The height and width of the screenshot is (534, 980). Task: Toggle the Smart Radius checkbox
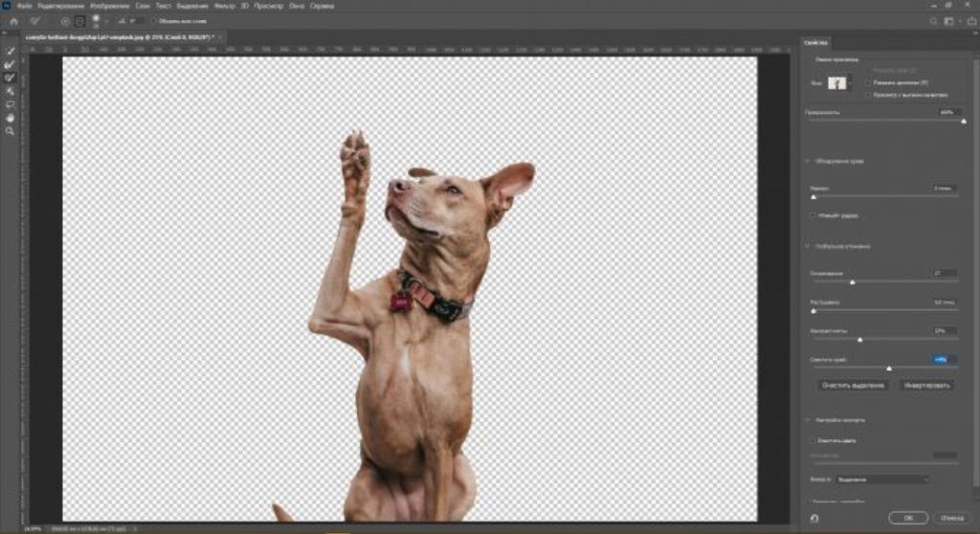click(813, 215)
